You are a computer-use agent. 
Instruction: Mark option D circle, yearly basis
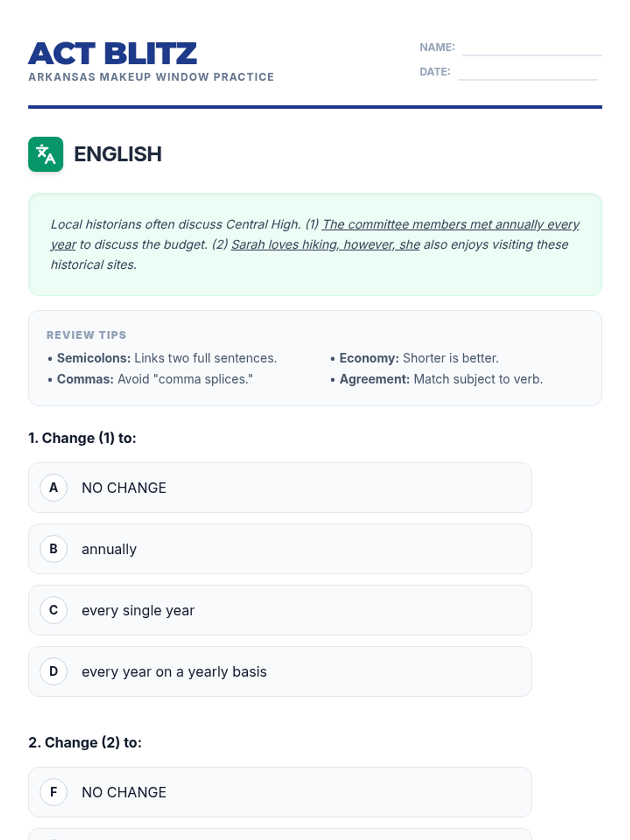pyautogui.click(x=54, y=671)
